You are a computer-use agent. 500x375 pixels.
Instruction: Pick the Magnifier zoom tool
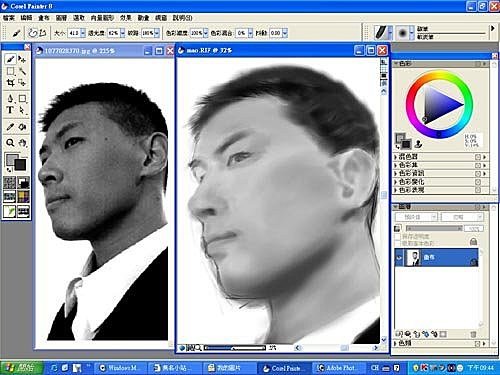pos(10,143)
